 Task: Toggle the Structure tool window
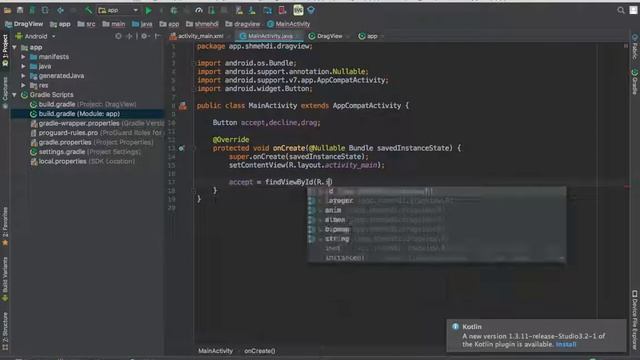[5, 331]
